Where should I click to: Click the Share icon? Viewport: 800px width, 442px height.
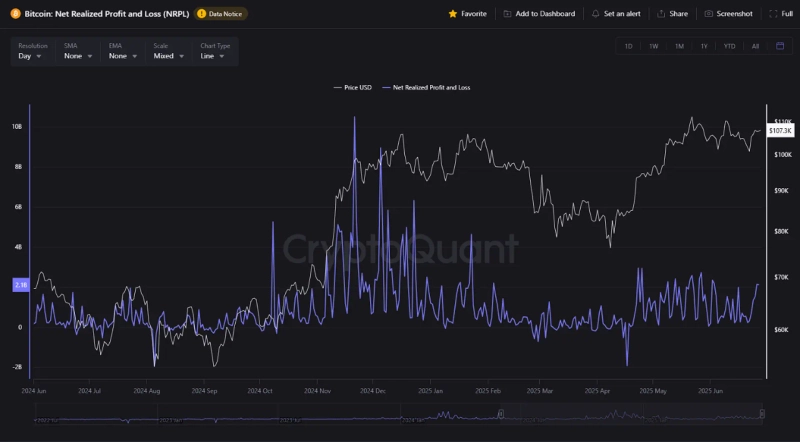point(661,14)
